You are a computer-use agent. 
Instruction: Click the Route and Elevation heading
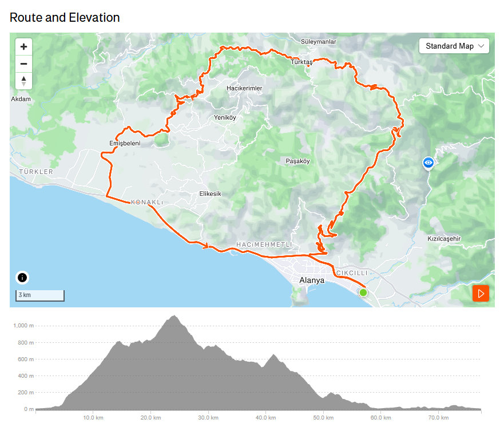pos(65,17)
